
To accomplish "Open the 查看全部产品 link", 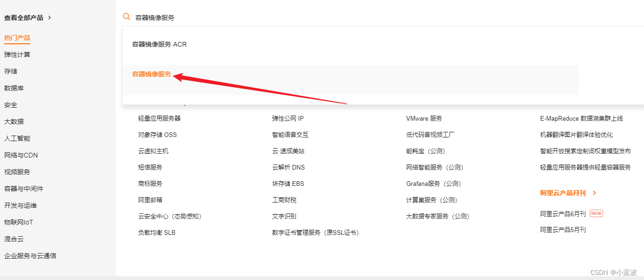I will pos(24,18).
